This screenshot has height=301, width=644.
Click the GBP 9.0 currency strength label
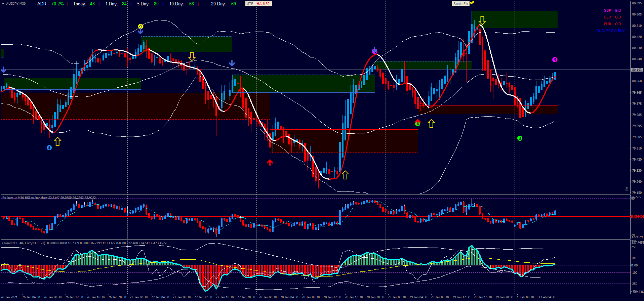point(612,11)
